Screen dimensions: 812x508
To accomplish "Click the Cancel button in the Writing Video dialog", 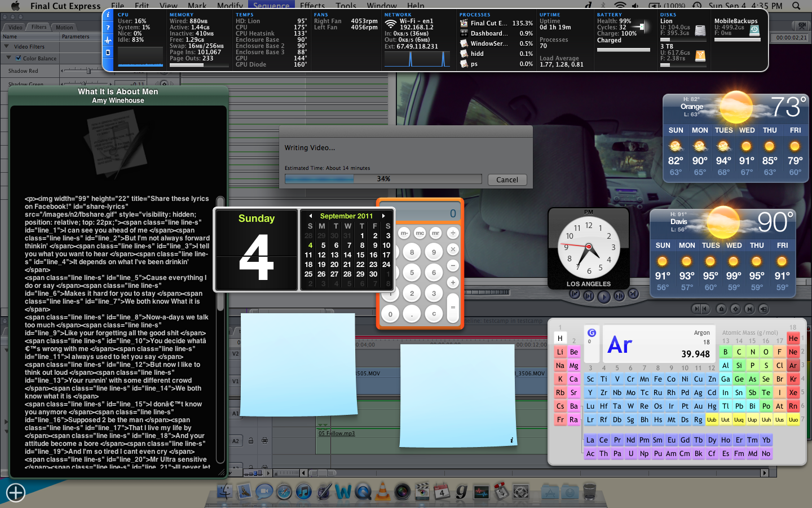I will pyautogui.click(x=507, y=179).
